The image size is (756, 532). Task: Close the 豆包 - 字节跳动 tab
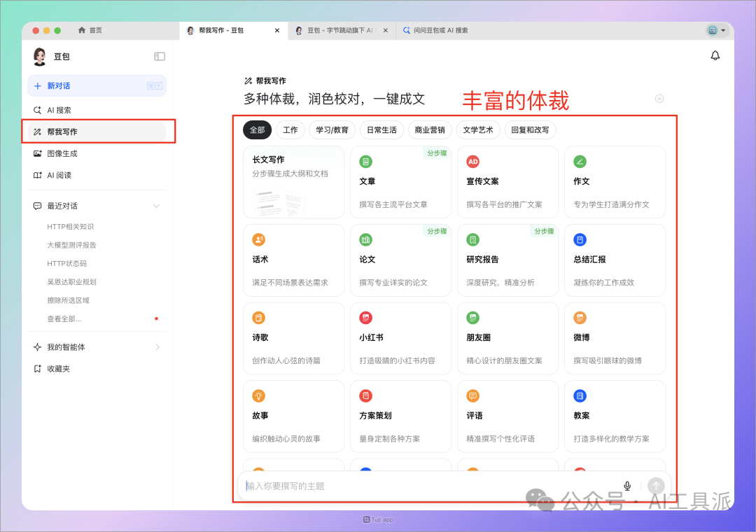[386, 30]
